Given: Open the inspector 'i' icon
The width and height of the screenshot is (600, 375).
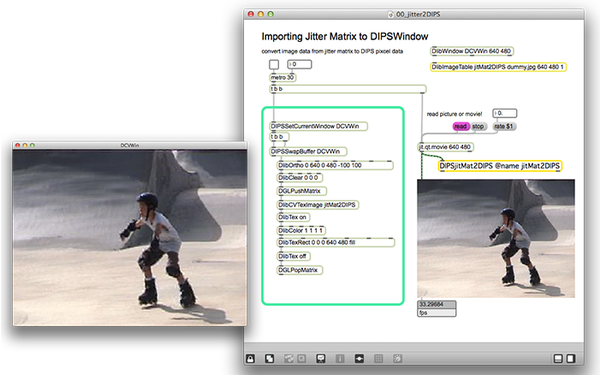Looking at the screenshot, I should 340,359.
